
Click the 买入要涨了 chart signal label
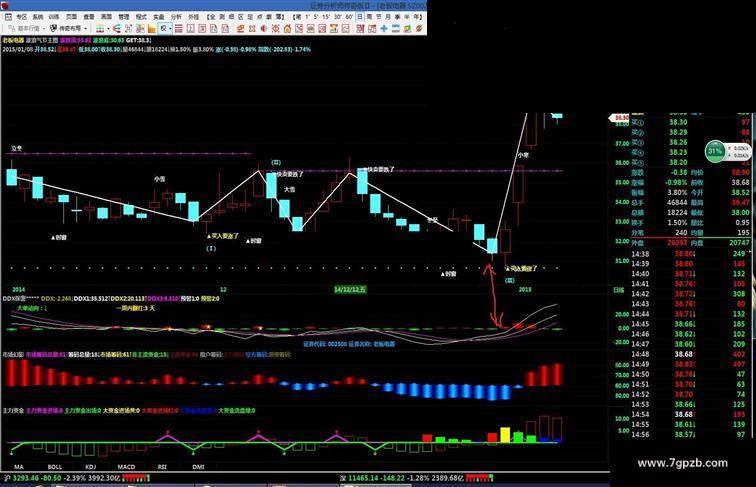click(223, 236)
